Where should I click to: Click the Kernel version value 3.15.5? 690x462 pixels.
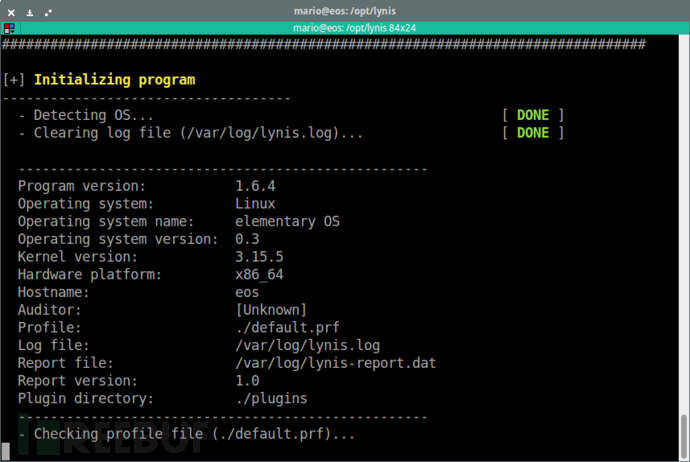pos(259,257)
